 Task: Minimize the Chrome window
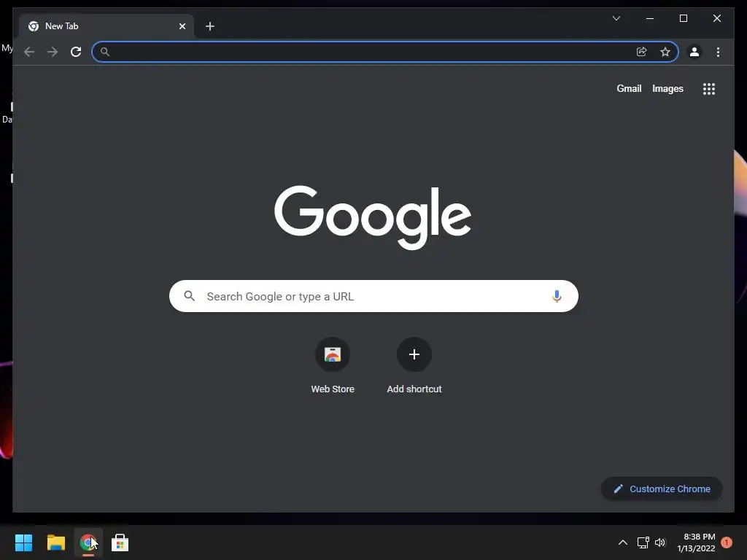tap(650, 18)
